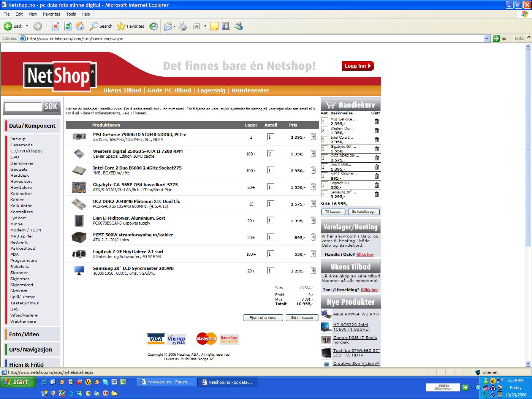Image resolution: width=532 pixels, height=399 pixels.
Task: Launch the Messenger toolbar icon
Action: pyautogui.click(x=239, y=26)
